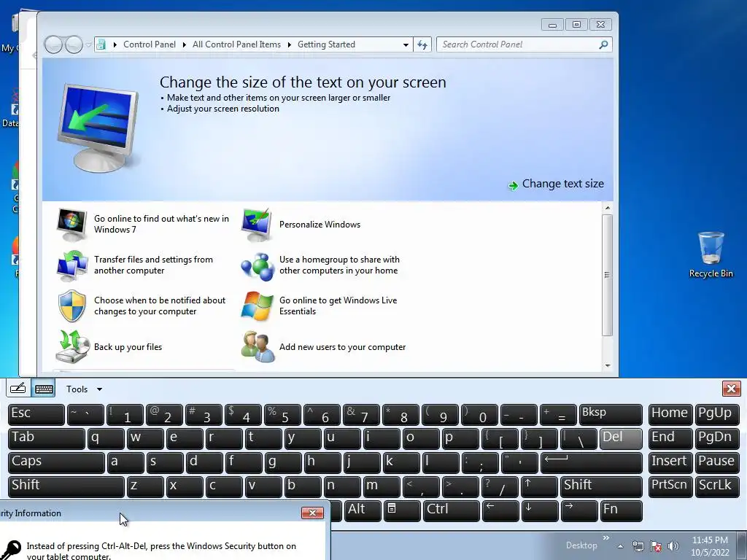Expand the arrow after Control Panel breadcrumb
Screen dimensions: 747x560
pos(185,44)
